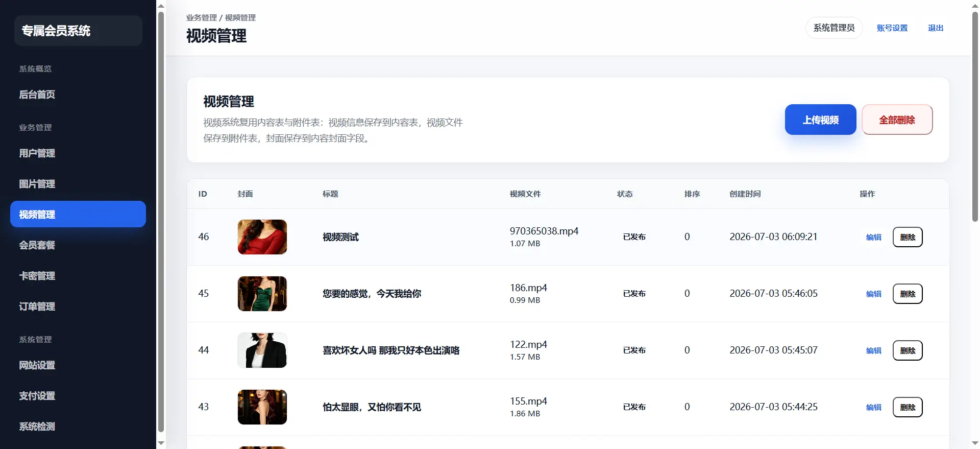Click the 排序 column header

(692, 194)
